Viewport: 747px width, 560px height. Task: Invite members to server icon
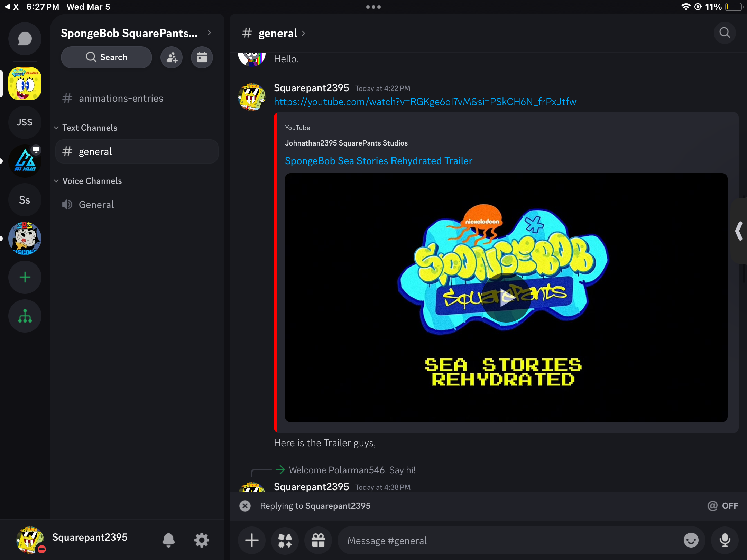click(172, 57)
